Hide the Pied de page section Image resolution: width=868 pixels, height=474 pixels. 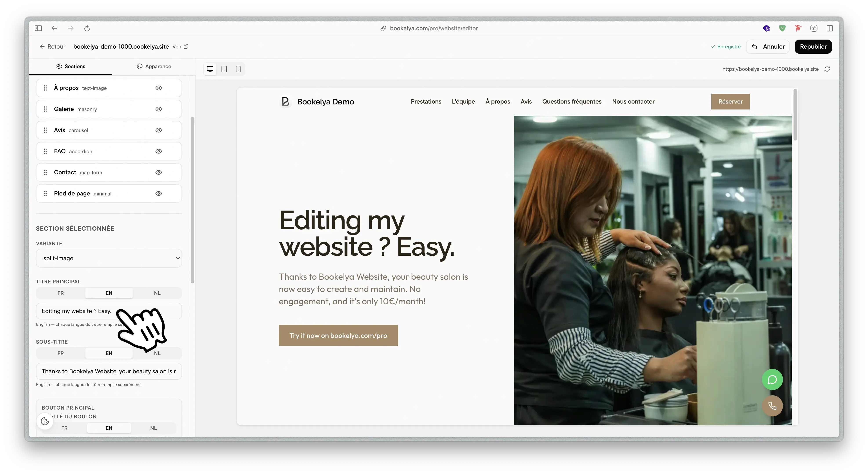click(x=158, y=193)
